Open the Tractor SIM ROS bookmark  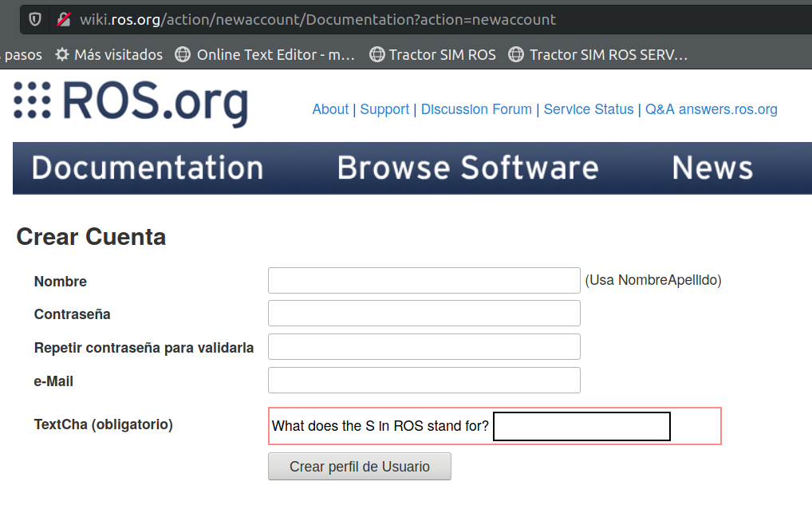click(x=432, y=54)
